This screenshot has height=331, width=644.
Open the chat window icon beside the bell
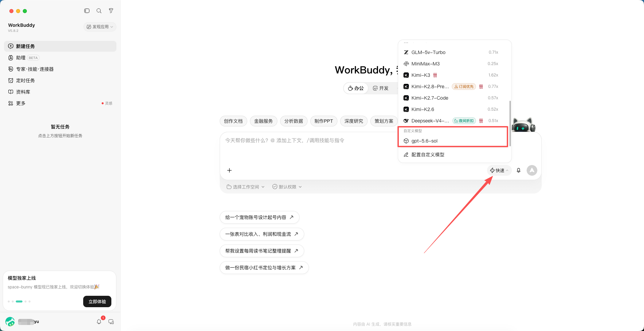coord(111,322)
